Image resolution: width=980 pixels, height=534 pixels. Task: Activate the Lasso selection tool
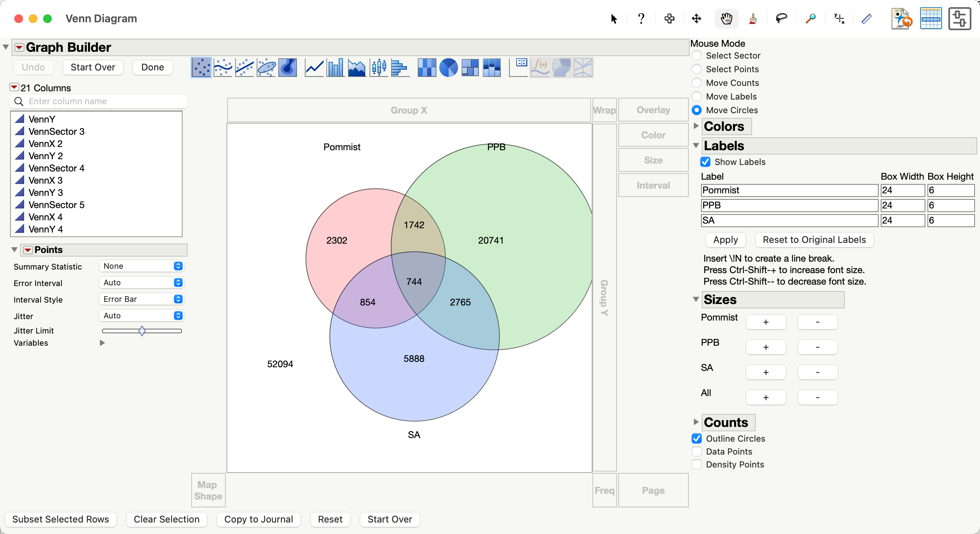781,18
